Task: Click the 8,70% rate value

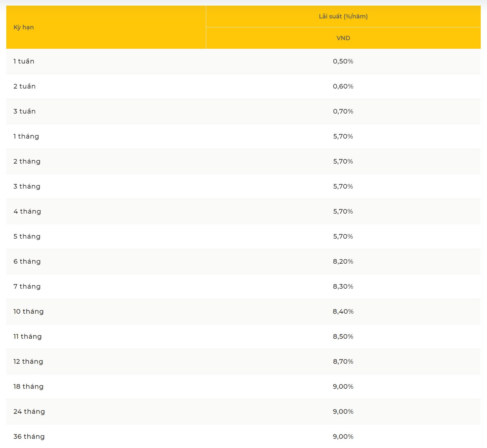Action: 343,361
